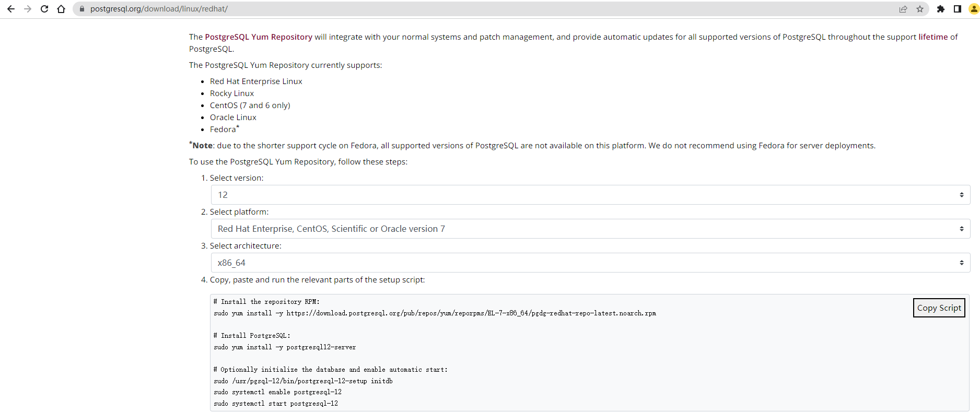Go forward to the next page
Image resolution: width=980 pixels, height=413 pixels.
click(28, 9)
